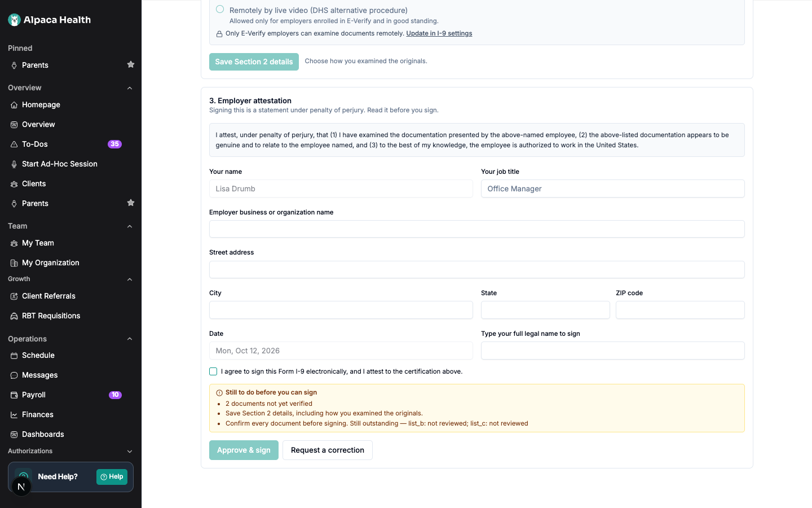
Task: Collapse the Team sidebar section
Action: coord(130,226)
